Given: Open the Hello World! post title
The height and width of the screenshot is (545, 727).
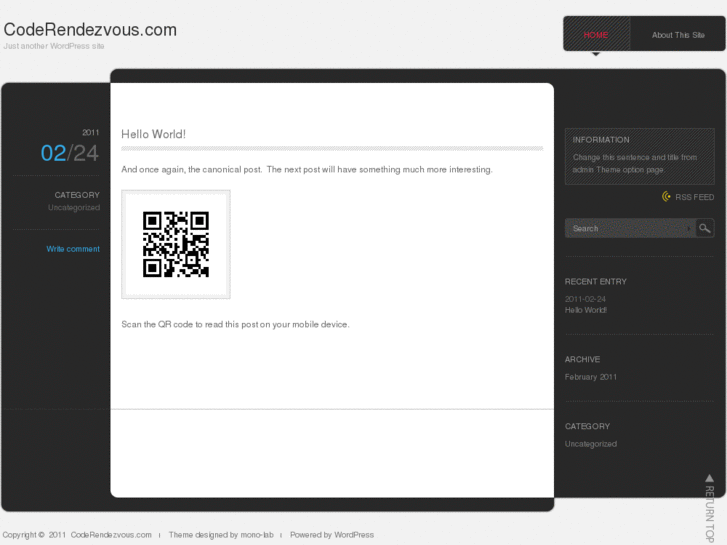Looking at the screenshot, I should click(x=153, y=134).
